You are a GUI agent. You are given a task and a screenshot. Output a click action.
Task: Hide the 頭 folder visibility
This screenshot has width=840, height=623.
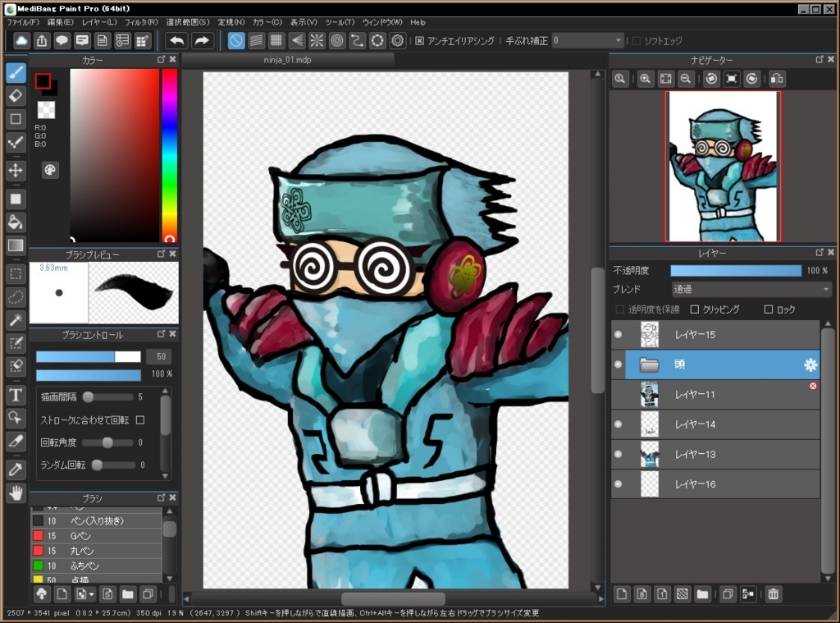(x=619, y=364)
